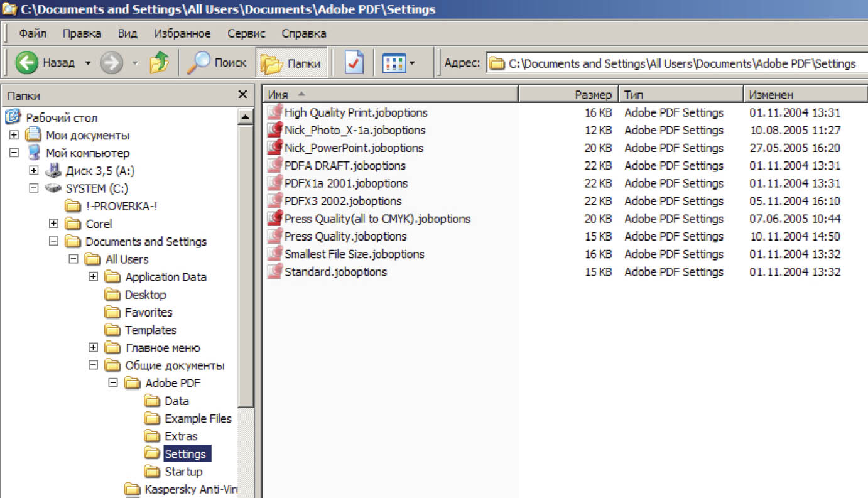Select Nick_Photo_X-1a.joboptions file icon
This screenshot has height=498, width=868.
(274, 130)
